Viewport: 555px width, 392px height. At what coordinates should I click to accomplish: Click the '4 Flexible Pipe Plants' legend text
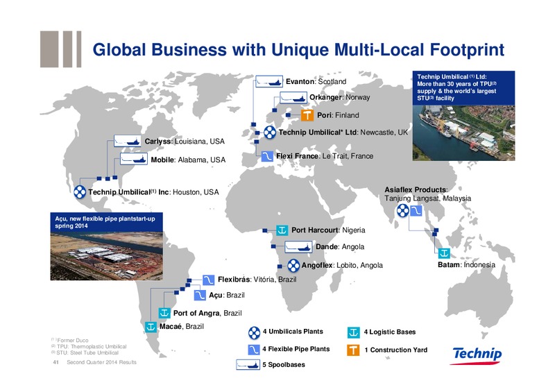click(296, 349)
